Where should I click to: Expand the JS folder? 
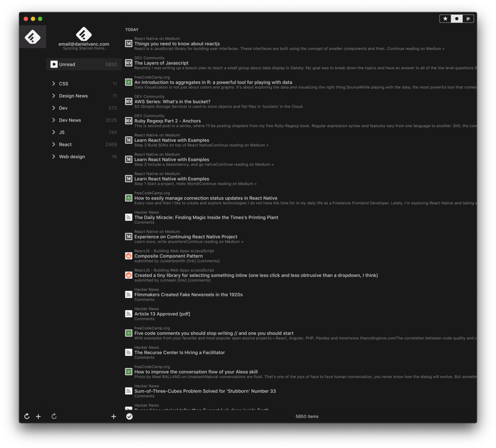click(54, 132)
